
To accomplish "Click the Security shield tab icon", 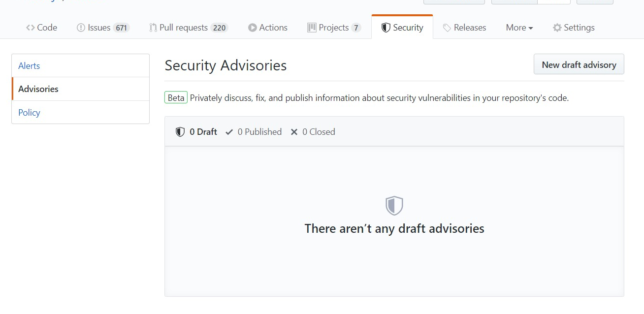I will (x=386, y=28).
